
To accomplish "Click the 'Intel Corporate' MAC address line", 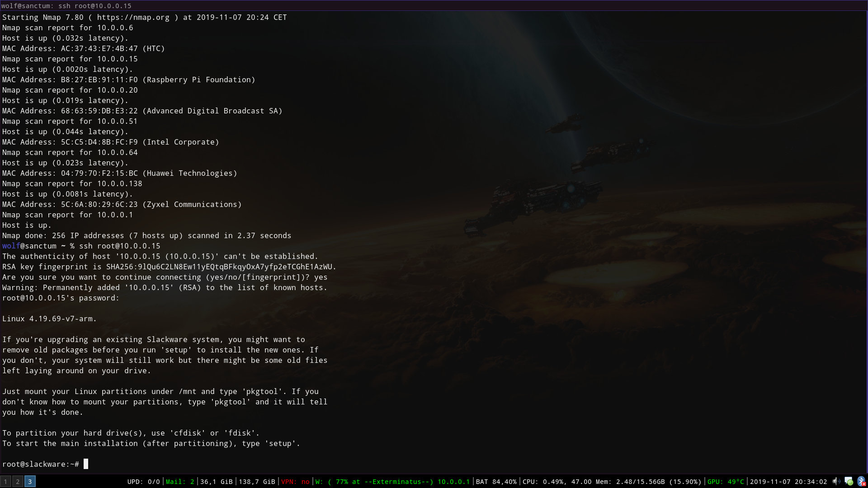I will (111, 142).
